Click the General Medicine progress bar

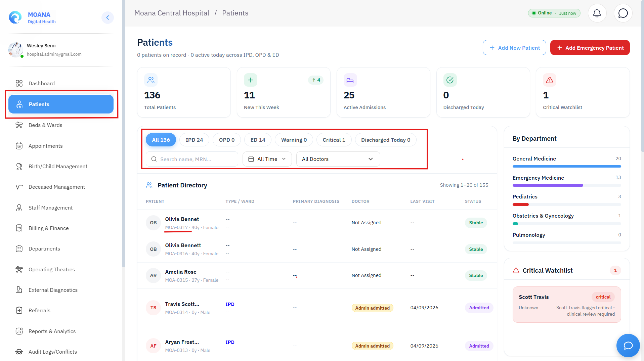567,166
